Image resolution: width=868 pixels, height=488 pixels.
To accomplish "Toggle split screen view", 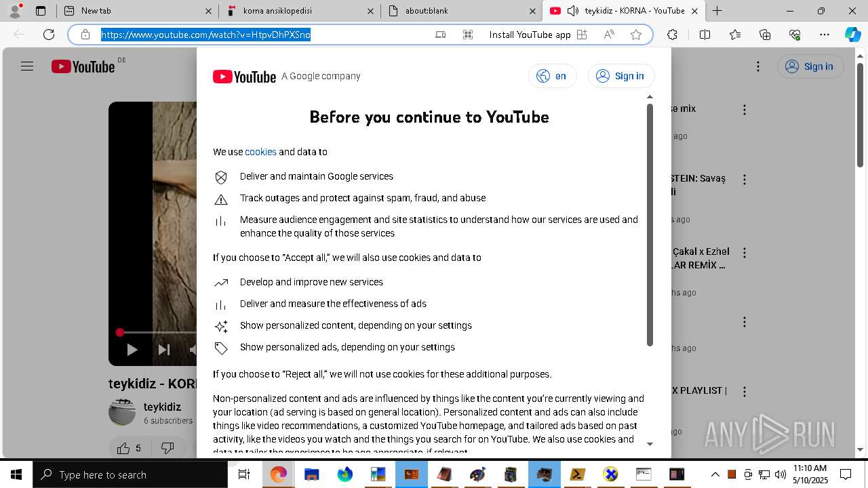I will 705,35.
